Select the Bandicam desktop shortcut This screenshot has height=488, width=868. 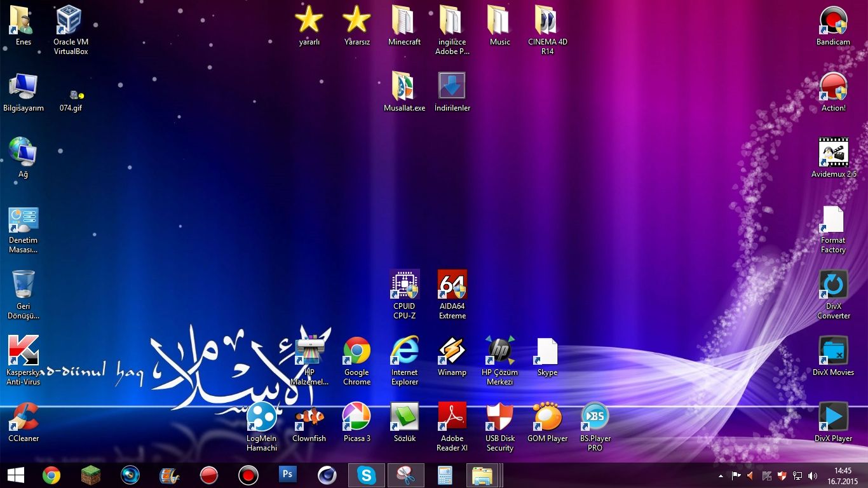click(833, 27)
